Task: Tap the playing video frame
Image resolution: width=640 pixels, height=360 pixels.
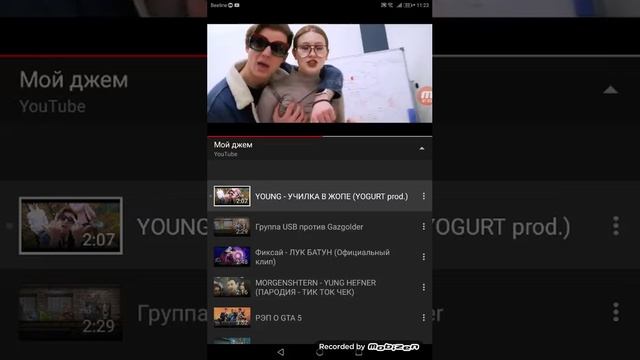Action: (x=320, y=73)
